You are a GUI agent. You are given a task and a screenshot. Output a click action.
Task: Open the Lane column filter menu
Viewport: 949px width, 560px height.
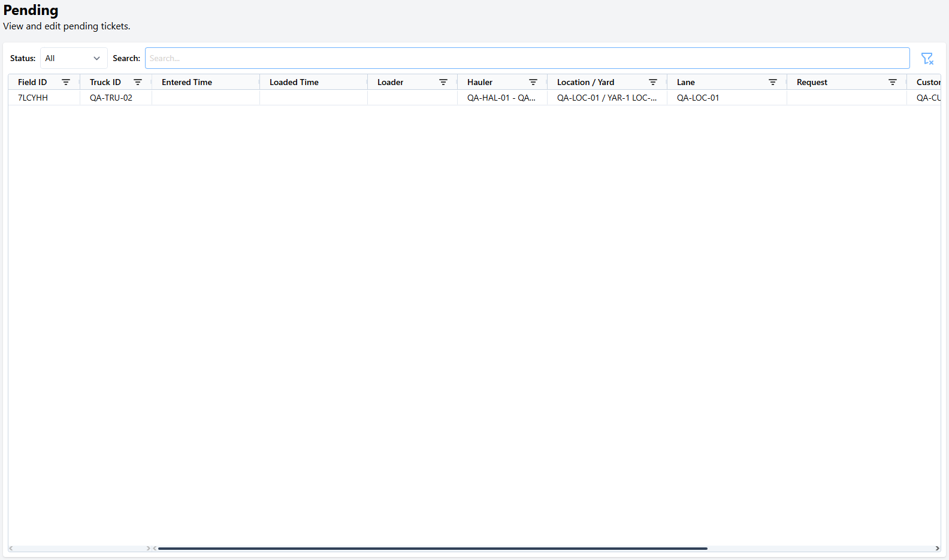pos(773,82)
